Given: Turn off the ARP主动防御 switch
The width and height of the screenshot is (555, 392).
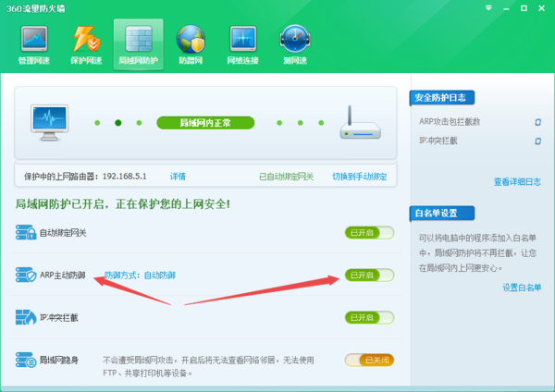Looking at the screenshot, I should tap(369, 276).
